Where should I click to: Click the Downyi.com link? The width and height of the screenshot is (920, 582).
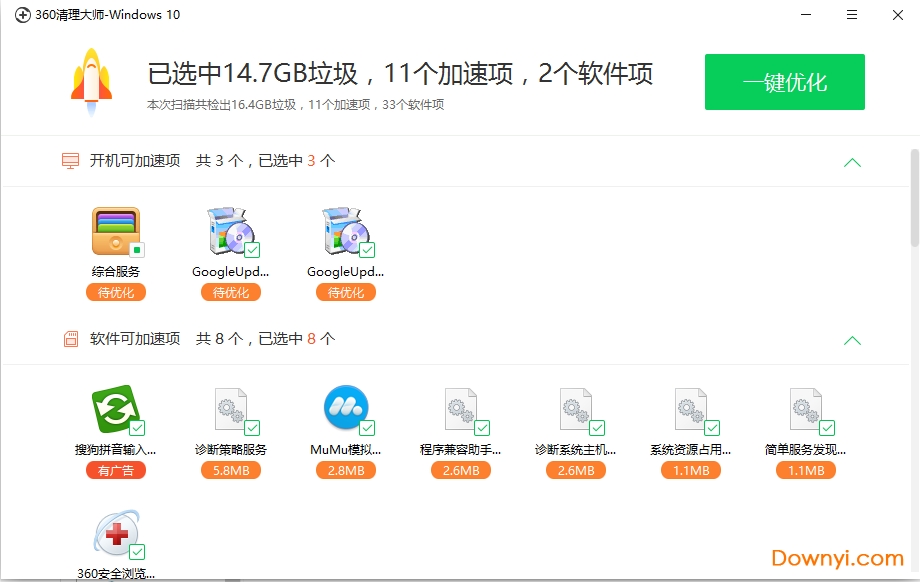tap(839, 560)
